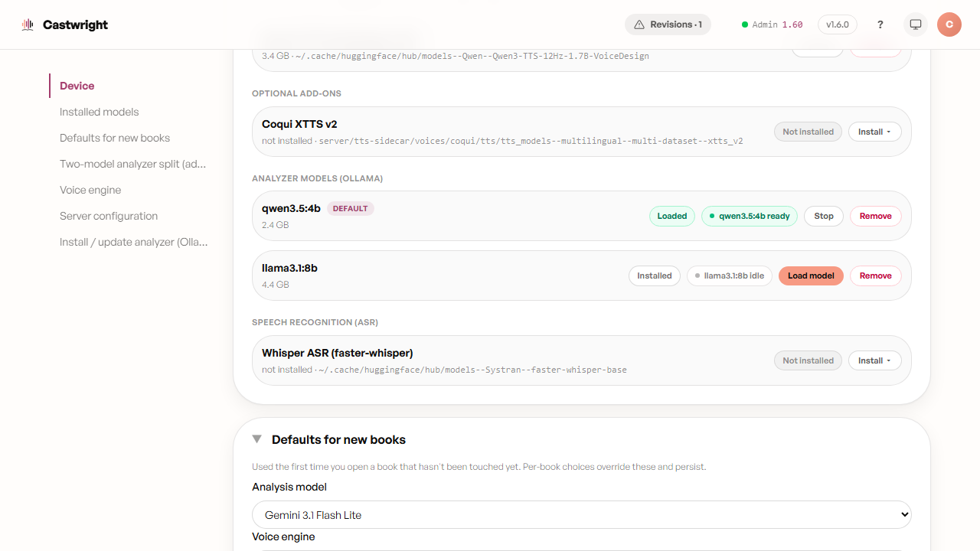Open Server configuration sidebar item
This screenshot has height=551, width=980.
[x=109, y=216]
